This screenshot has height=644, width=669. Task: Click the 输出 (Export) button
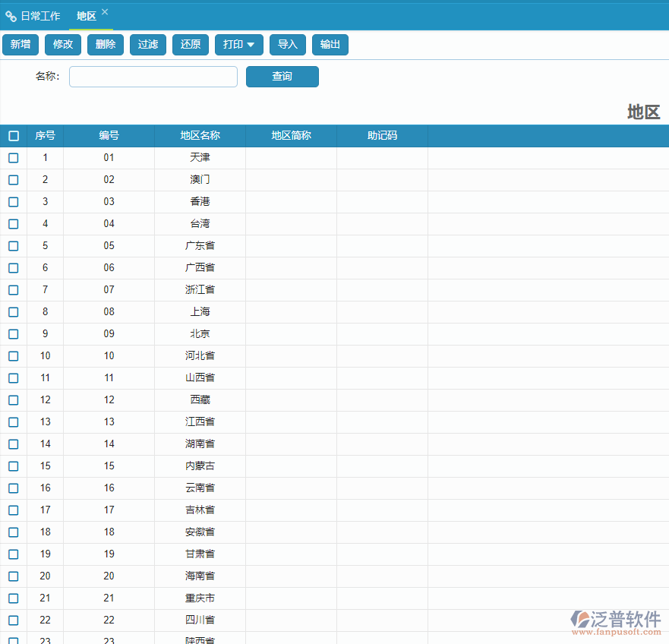coord(330,45)
